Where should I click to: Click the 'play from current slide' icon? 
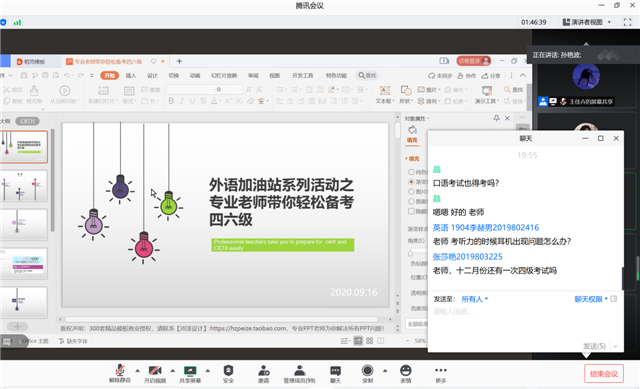pyautogui.click(x=64, y=90)
